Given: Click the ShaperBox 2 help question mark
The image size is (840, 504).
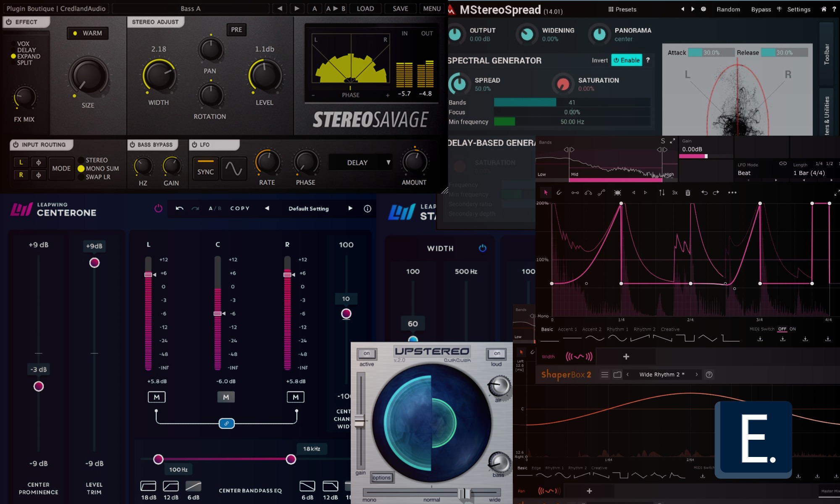Looking at the screenshot, I should coord(709,375).
